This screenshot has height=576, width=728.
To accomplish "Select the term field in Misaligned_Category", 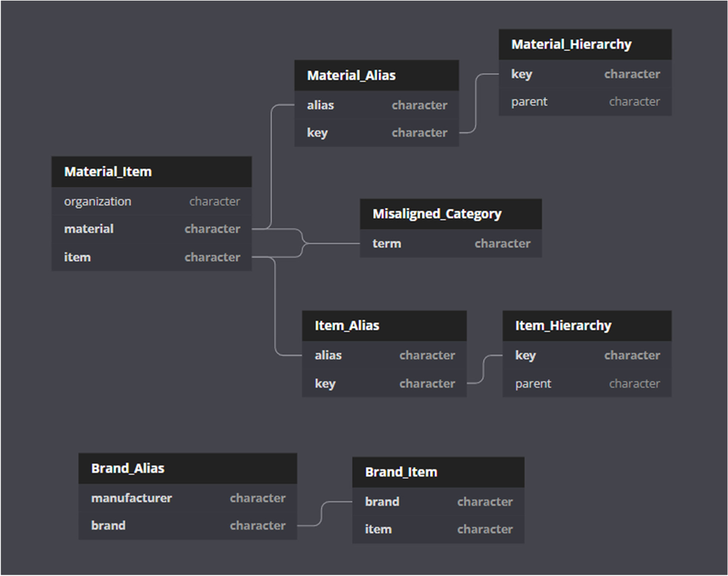I will 451,243.
